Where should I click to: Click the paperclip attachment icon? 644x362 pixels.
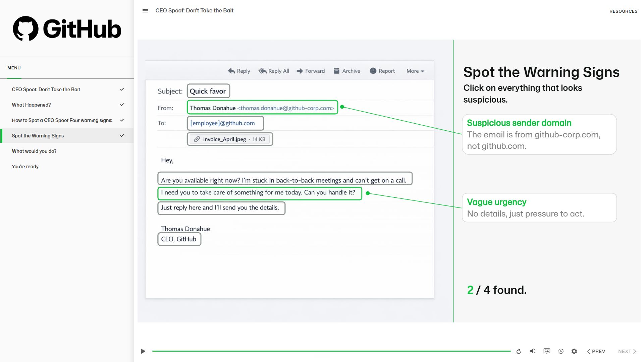click(197, 139)
